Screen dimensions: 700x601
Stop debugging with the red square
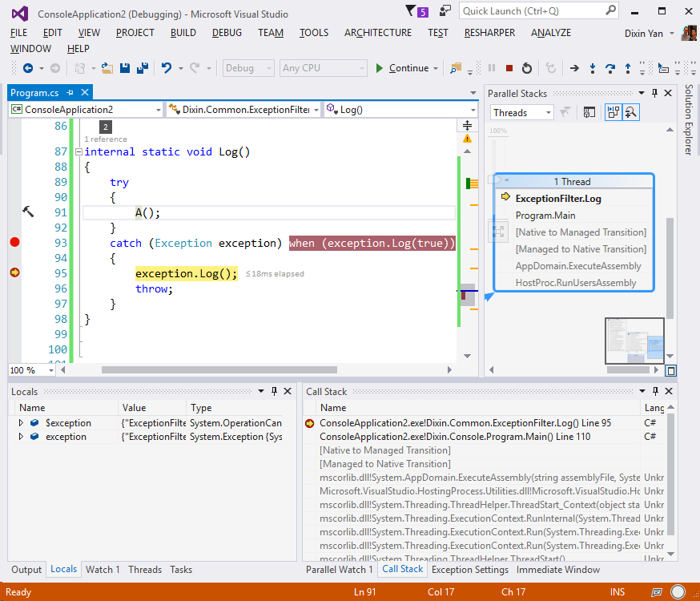pyautogui.click(x=509, y=68)
